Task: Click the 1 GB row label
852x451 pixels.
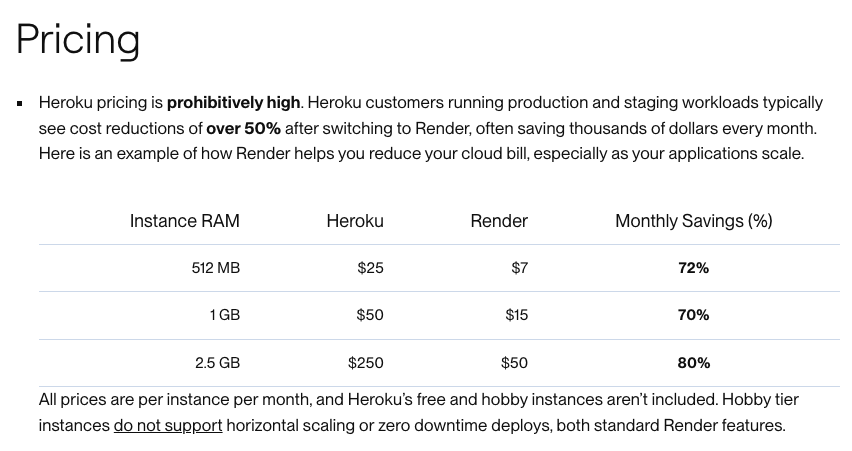Action: pos(225,315)
